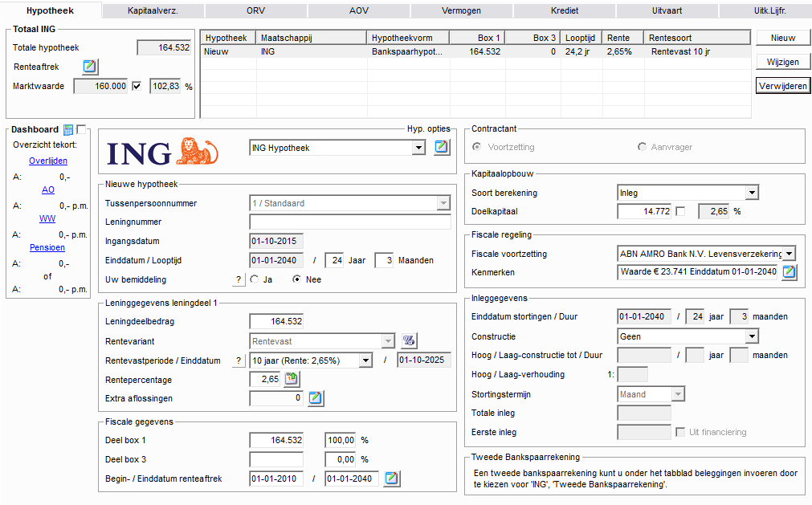812x505 pixels.
Task: Click the Box 1 column header
Action: [x=477, y=38]
